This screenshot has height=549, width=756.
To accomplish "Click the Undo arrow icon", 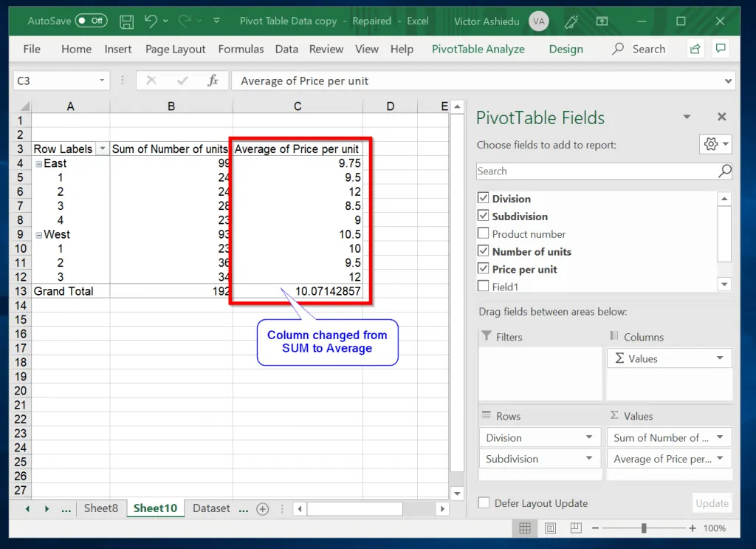I will pyautogui.click(x=151, y=21).
